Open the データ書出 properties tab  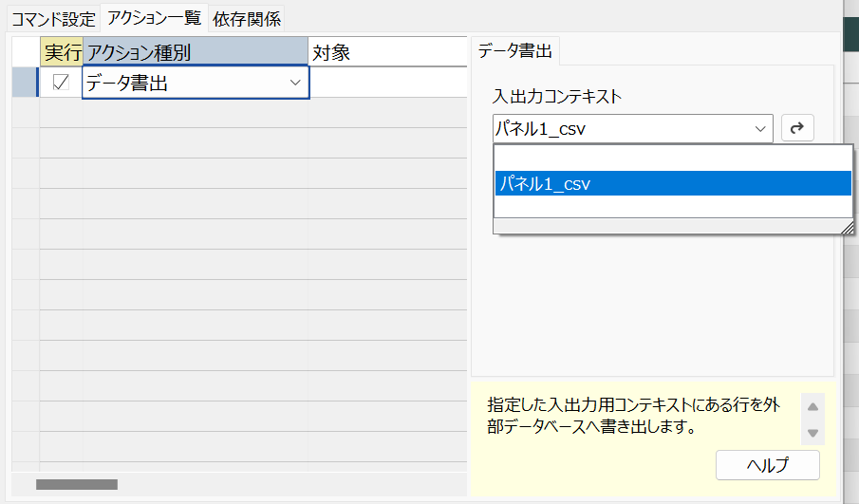coord(514,51)
